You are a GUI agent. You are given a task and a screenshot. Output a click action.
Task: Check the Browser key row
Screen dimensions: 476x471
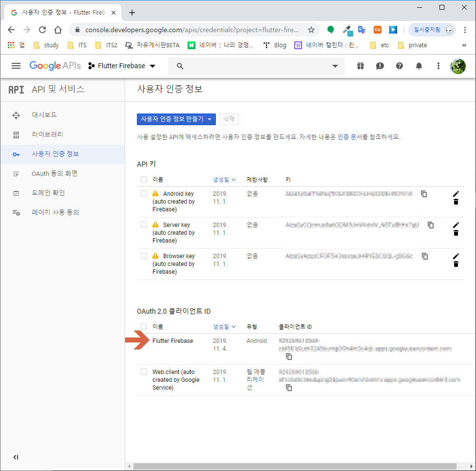coord(144,256)
